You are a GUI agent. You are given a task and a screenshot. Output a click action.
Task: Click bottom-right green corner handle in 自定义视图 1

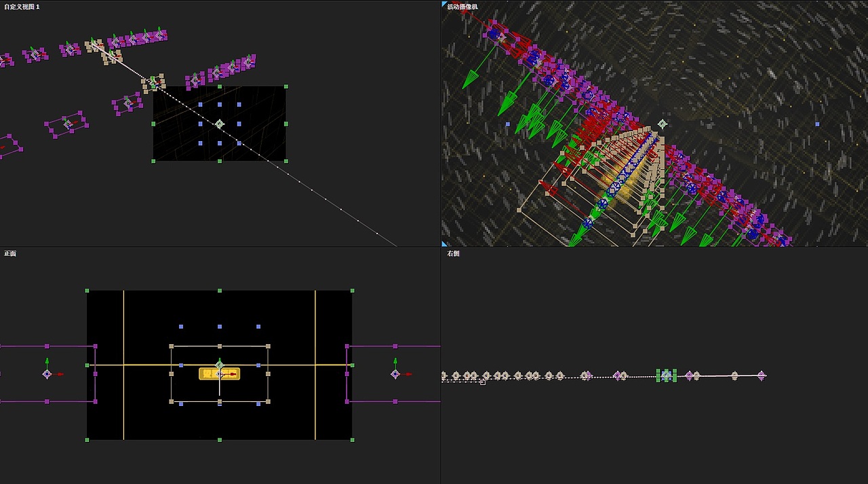[285, 161]
